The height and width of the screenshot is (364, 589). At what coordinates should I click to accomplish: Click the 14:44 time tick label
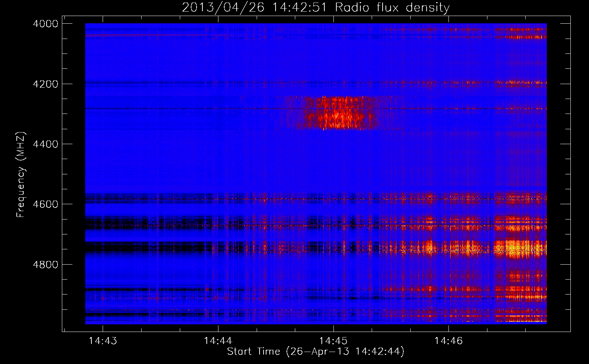pyautogui.click(x=218, y=341)
